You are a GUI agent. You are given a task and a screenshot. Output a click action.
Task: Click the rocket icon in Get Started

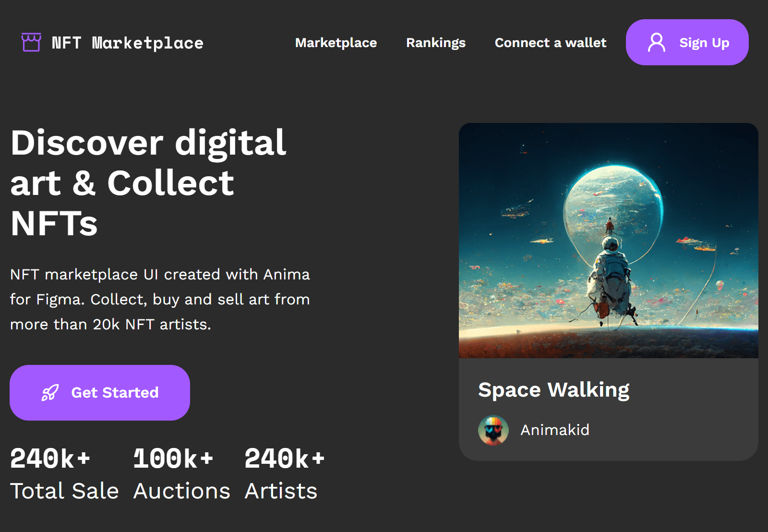click(x=50, y=392)
